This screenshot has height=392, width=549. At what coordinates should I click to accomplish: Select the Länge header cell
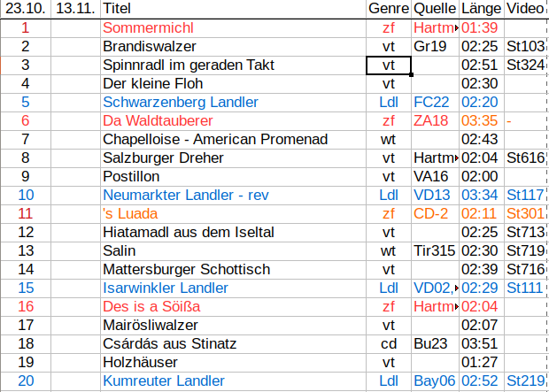tap(482, 9)
